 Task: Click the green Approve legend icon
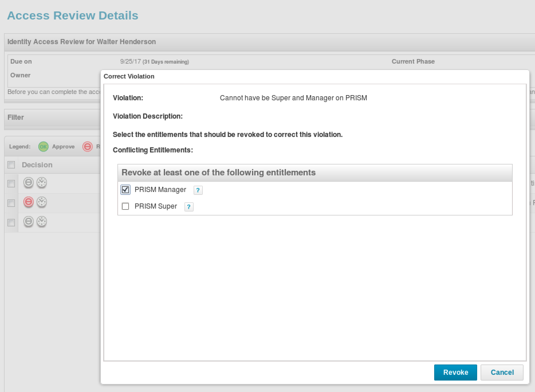pos(43,147)
